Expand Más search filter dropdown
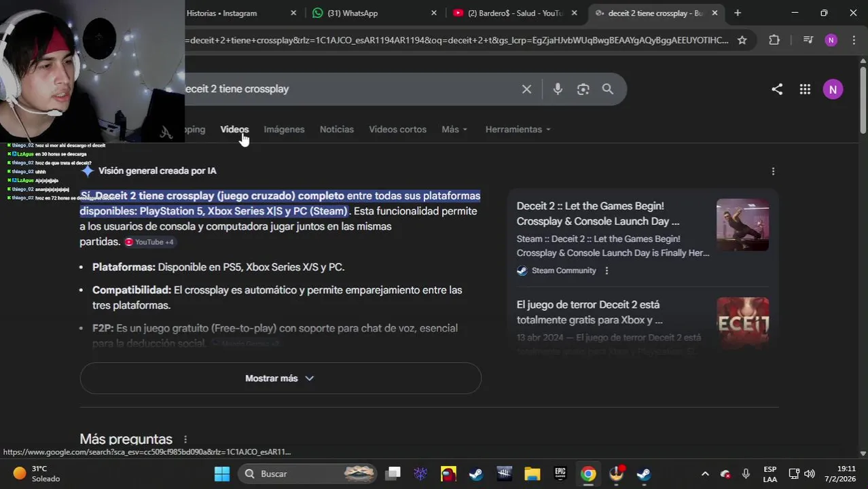This screenshot has width=868, height=489. pyautogui.click(x=454, y=129)
